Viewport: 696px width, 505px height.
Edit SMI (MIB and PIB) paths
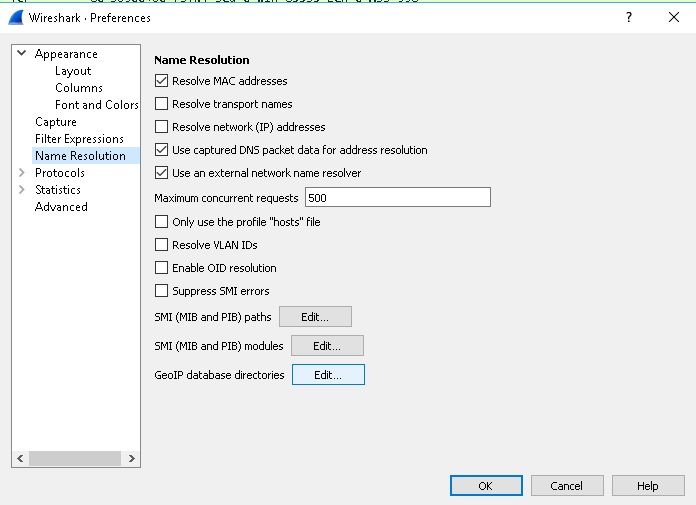(315, 317)
